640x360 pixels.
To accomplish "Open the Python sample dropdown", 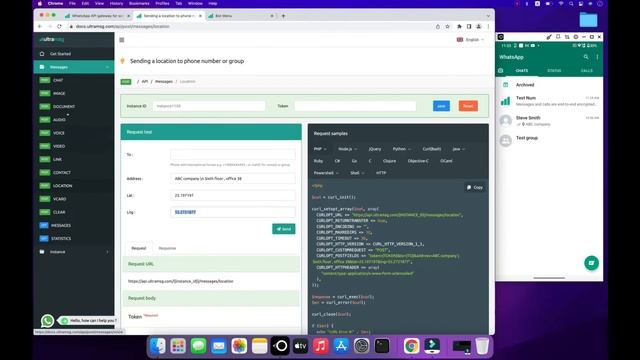I will [x=402, y=149].
